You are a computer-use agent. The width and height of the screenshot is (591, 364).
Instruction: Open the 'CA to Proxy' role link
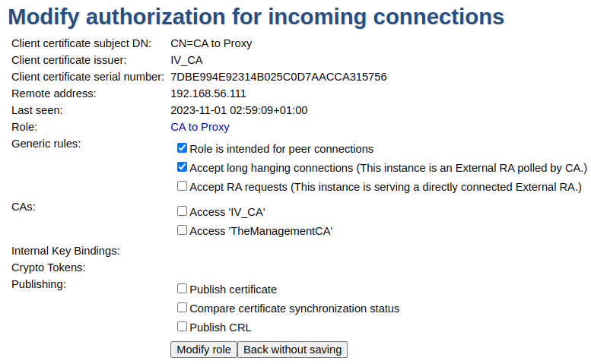(200, 127)
